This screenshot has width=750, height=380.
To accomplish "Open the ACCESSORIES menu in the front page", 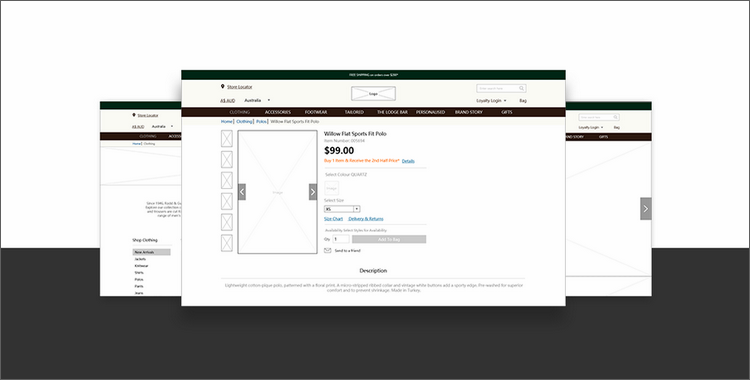I will tap(278, 112).
